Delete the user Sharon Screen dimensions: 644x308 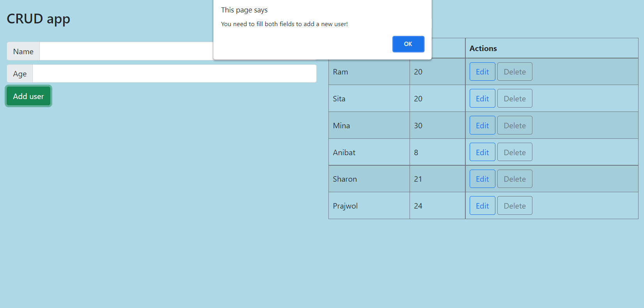click(x=514, y=179)
